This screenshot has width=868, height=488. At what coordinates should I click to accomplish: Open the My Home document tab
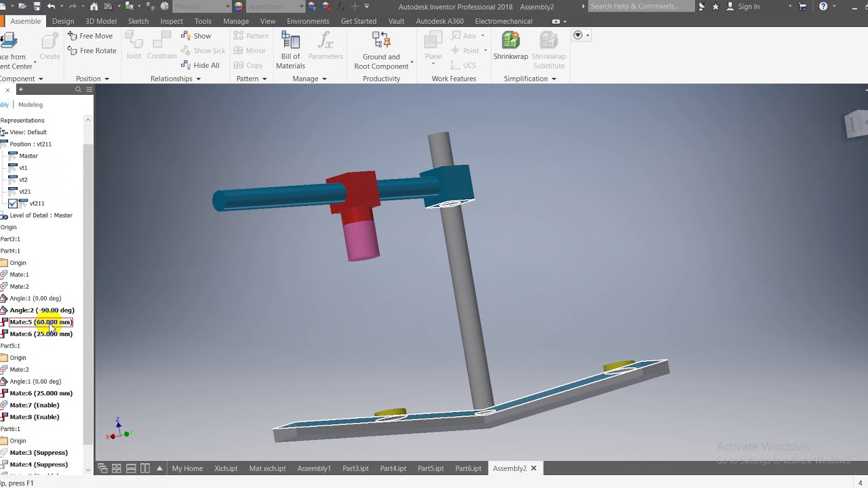pyautogui.click(x=187, y=468)
